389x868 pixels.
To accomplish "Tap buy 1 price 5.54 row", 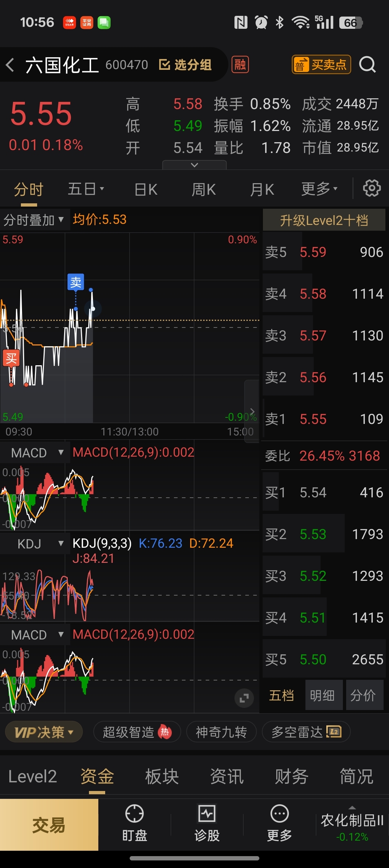I will click(x=324, y=492).
